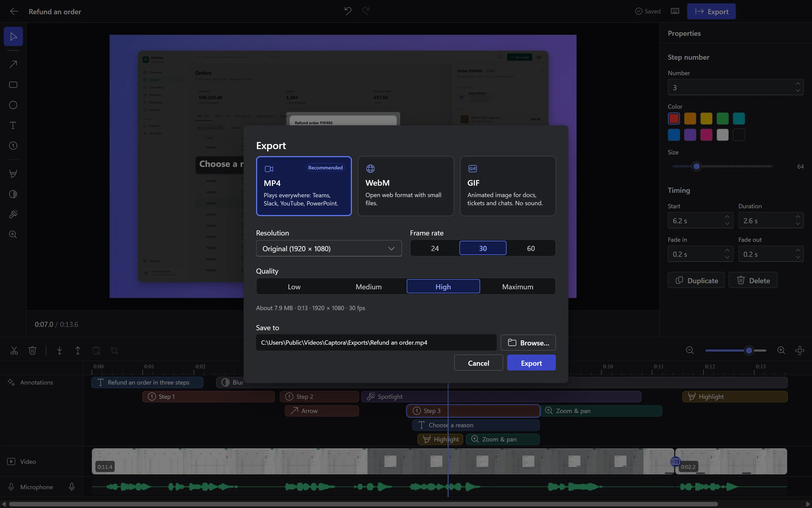Open the keyboard shortcuts icon

675,11
